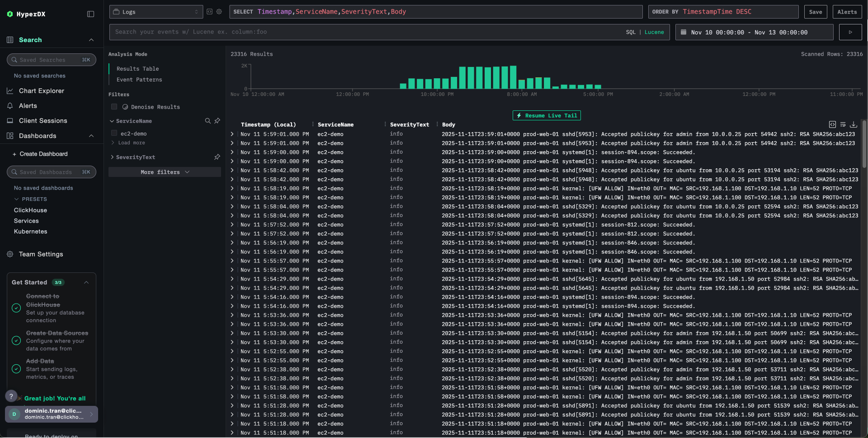This screenshot has width=868, height=438.
Task: Open the calendar date picker icon
Action: tap(683, 32)
